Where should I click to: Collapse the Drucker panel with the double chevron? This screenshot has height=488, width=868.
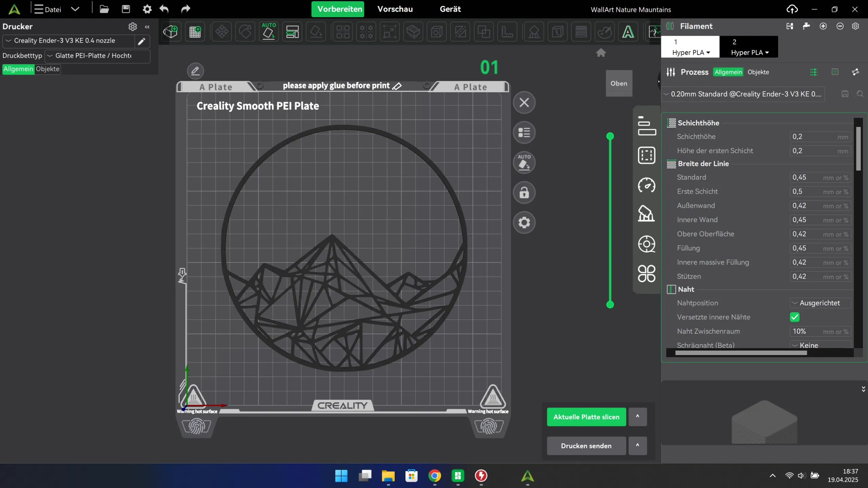click(x=147, y=26)
